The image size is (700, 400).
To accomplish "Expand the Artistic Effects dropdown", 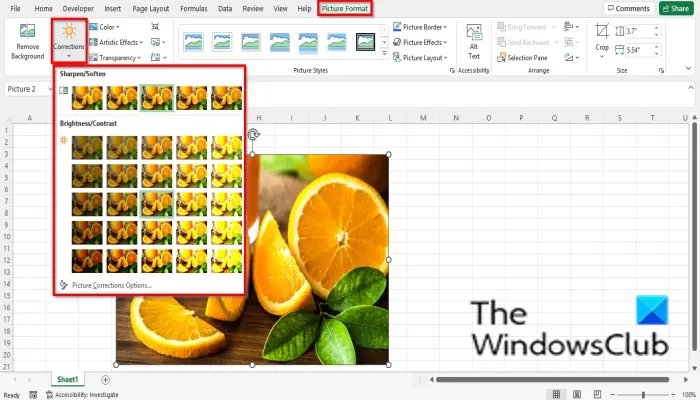I will click(x=116, y=42).
